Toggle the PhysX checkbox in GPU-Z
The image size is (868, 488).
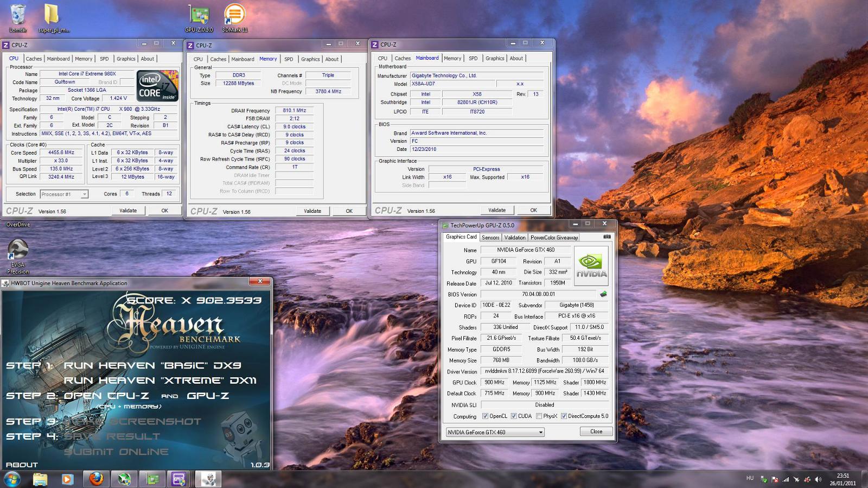[539, 416]
